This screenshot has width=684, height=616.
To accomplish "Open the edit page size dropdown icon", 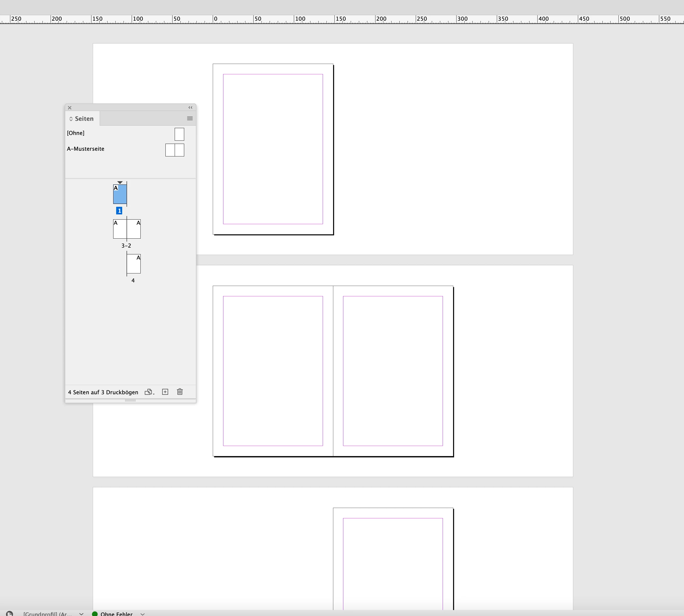I will pyautogui.click(x=149, y=392).
